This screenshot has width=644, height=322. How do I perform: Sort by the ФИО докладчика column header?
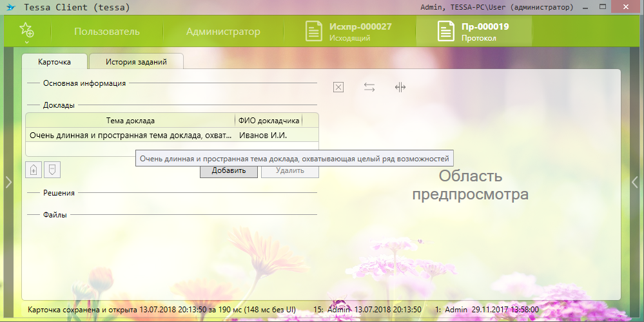click(x=269, y=121)
